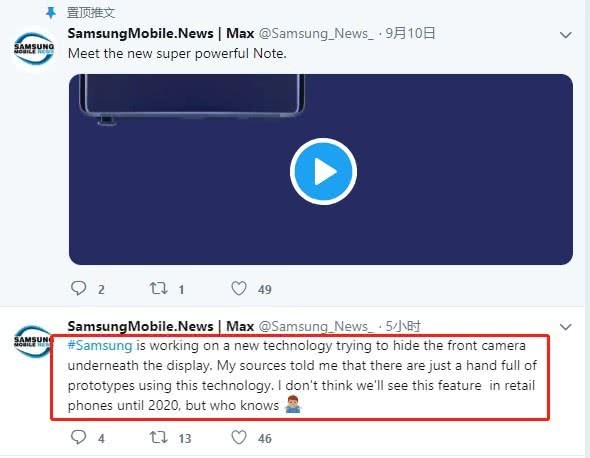Retweet the pinned Note tweet
Image resolution: width=590 pixels, height=458 pixels.
[x=158, y=289]
